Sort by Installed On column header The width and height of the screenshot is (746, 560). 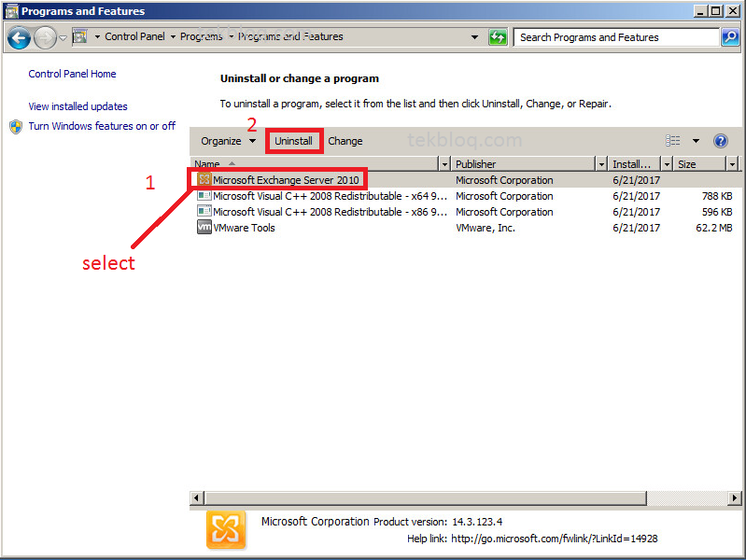point(635,164)
